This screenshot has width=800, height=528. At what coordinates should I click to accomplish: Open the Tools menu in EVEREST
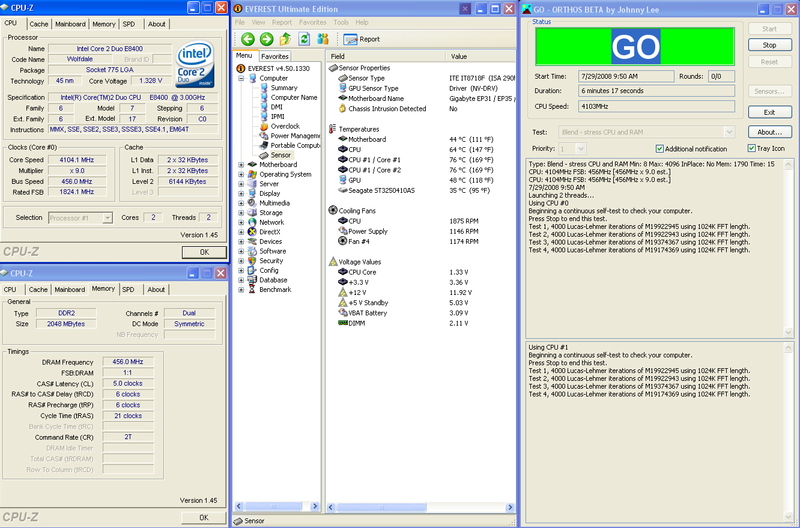point(341,22)
